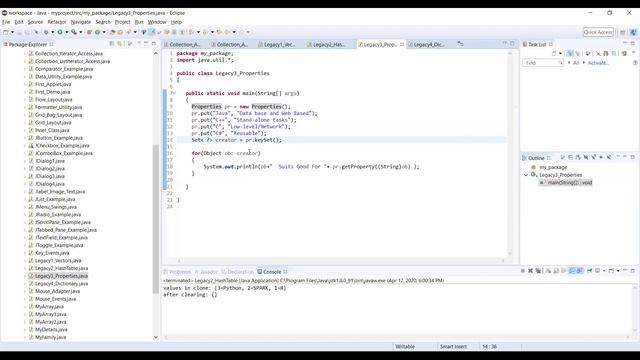Show the hidden editor tabs list

(460, 44)
